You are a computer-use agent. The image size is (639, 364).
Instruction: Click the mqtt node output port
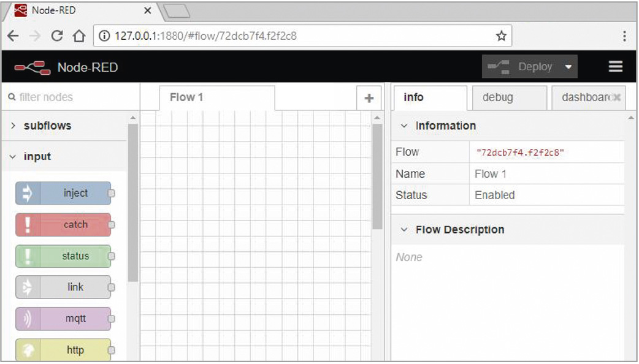(x=111, y=319)
